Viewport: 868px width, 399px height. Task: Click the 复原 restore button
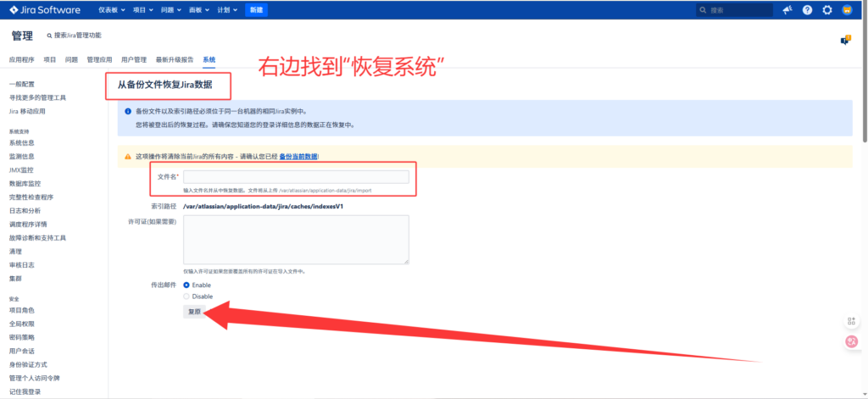tap(194, 312)
